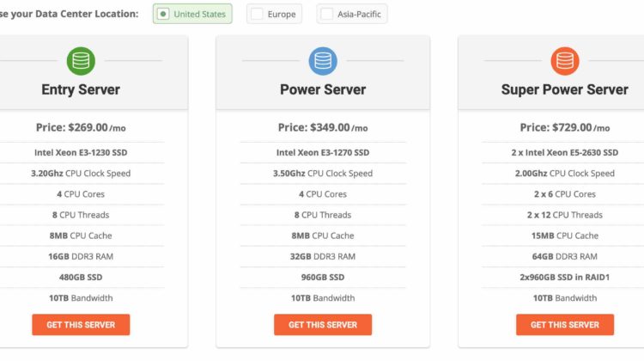Click the 32GB DDR3 RAM spec
Image resolution: width=644 pixels, height=361 pixels.
coord(323,256)
